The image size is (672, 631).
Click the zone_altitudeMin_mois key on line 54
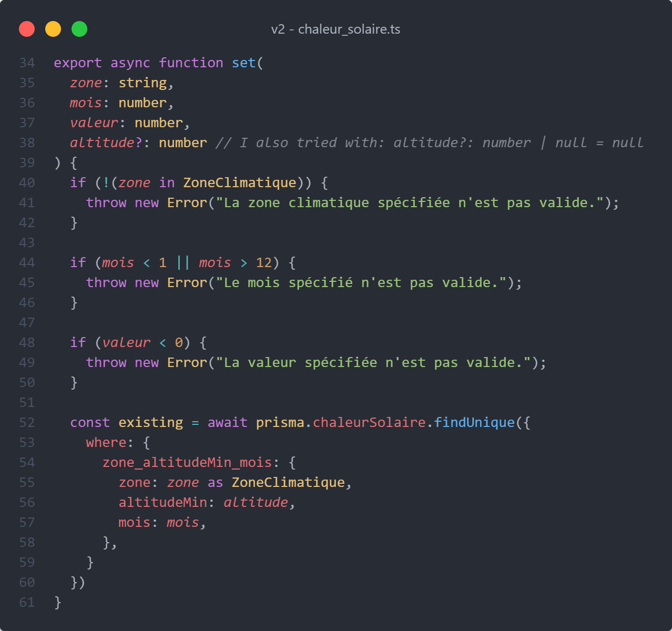(x=188, y=462)
